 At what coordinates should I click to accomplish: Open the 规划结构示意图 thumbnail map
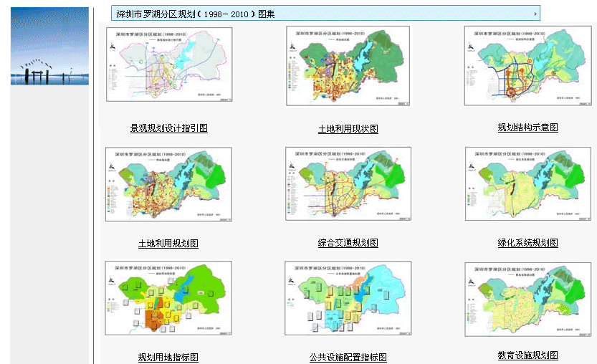click(x=527, y=66)
